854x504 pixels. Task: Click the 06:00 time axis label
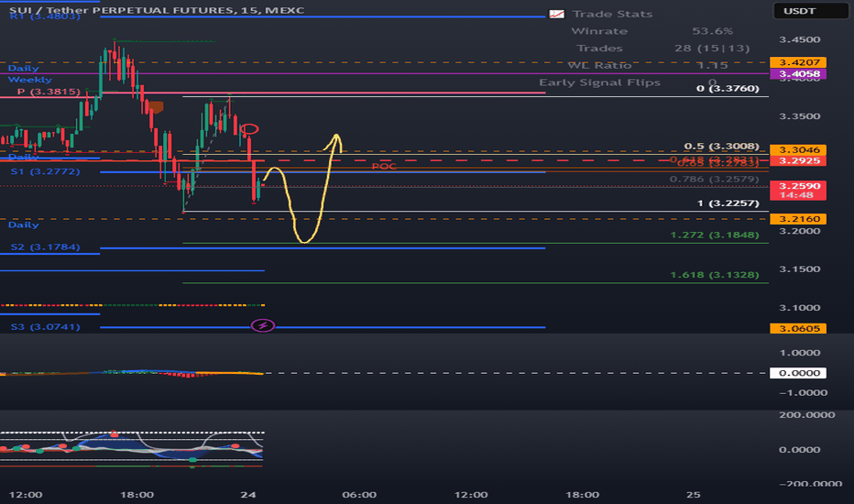(359, 495)
